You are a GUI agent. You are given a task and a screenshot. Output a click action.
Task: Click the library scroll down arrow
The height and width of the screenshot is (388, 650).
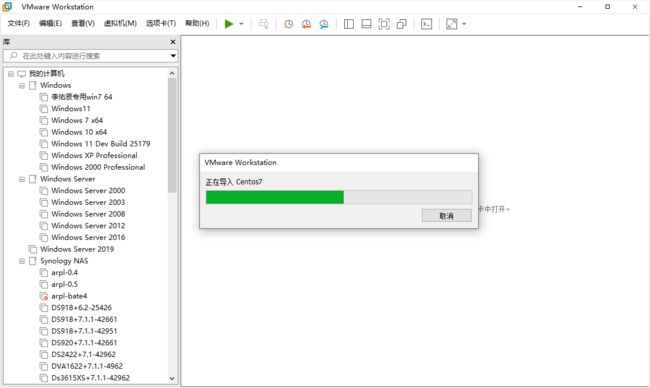tap(172, 378)
